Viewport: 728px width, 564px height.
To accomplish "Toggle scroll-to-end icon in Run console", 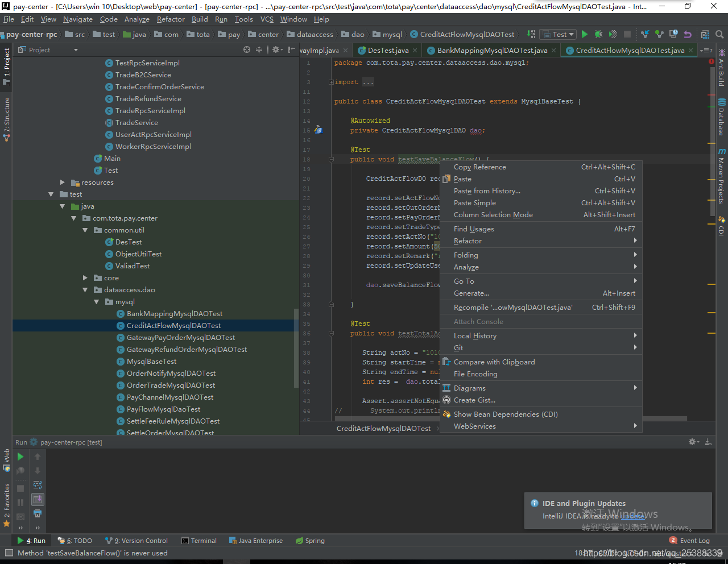I will point(38,499).
